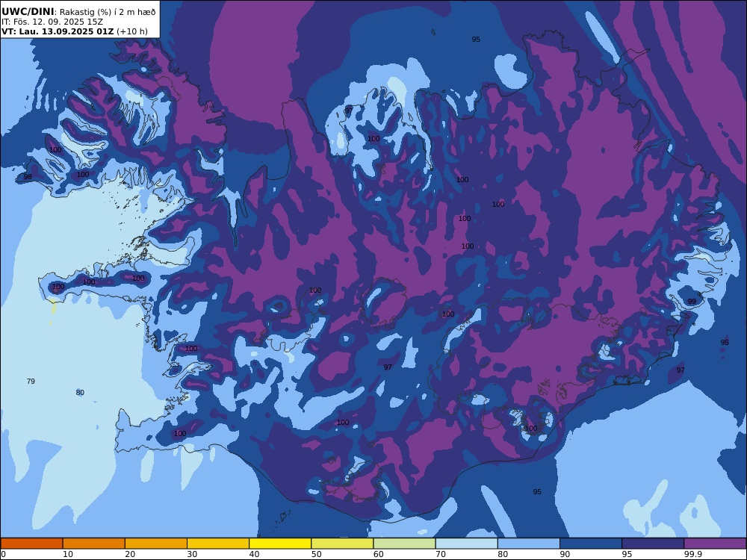Click the '(+10 h)' forecast offset text

coord(132,32)
